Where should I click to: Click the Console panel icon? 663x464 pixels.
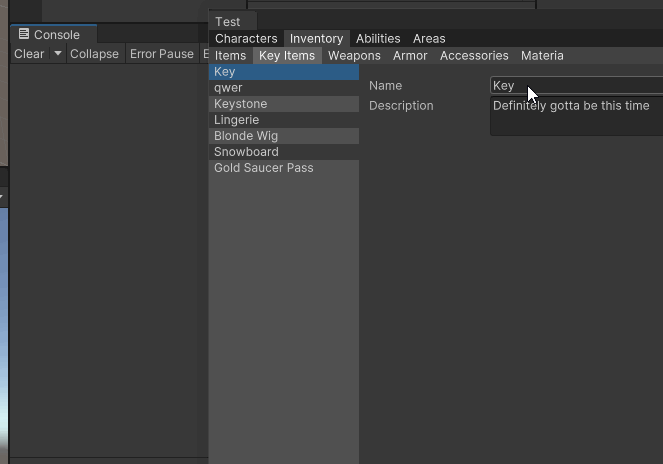(24, 34)
